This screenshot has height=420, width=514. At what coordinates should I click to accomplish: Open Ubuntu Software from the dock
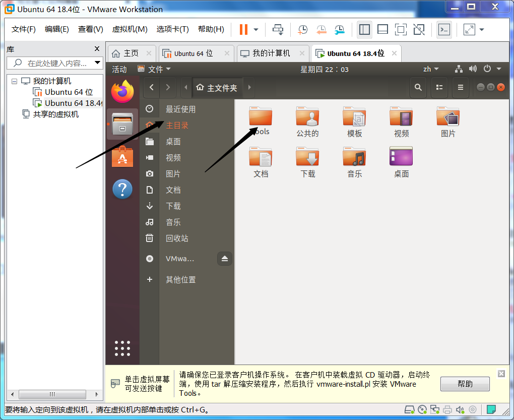[x=122, y=157]
